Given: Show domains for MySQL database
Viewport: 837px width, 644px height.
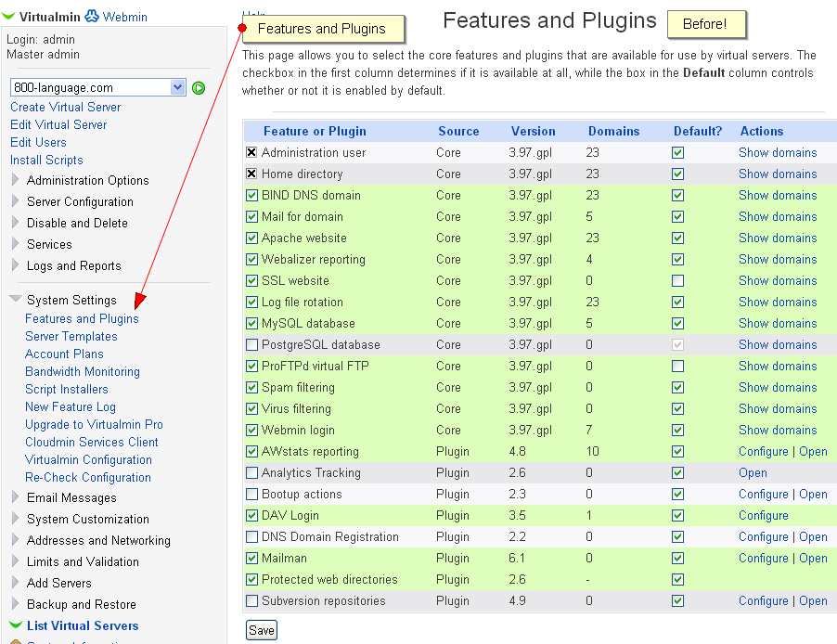Looking at the screenshot, I should 778,323.
